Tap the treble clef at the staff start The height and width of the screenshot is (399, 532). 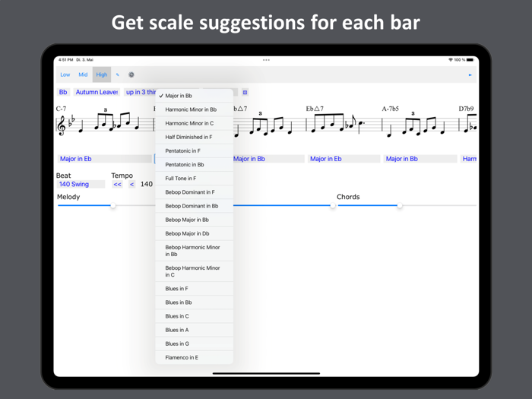click(x=62, y=125)
